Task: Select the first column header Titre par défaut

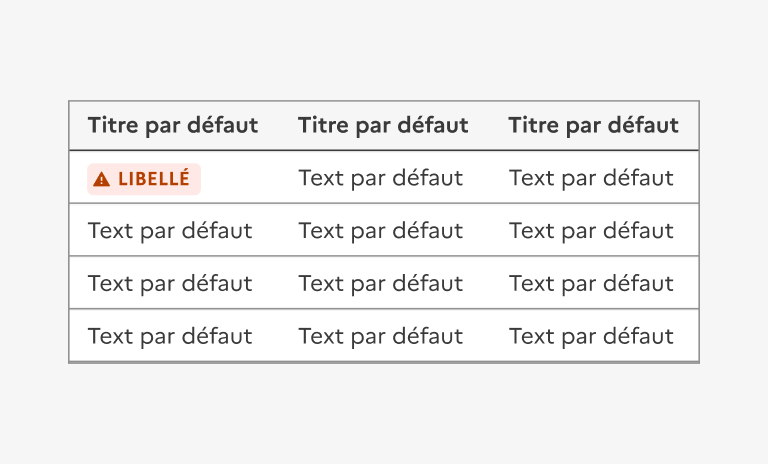Action: point(173,125)
